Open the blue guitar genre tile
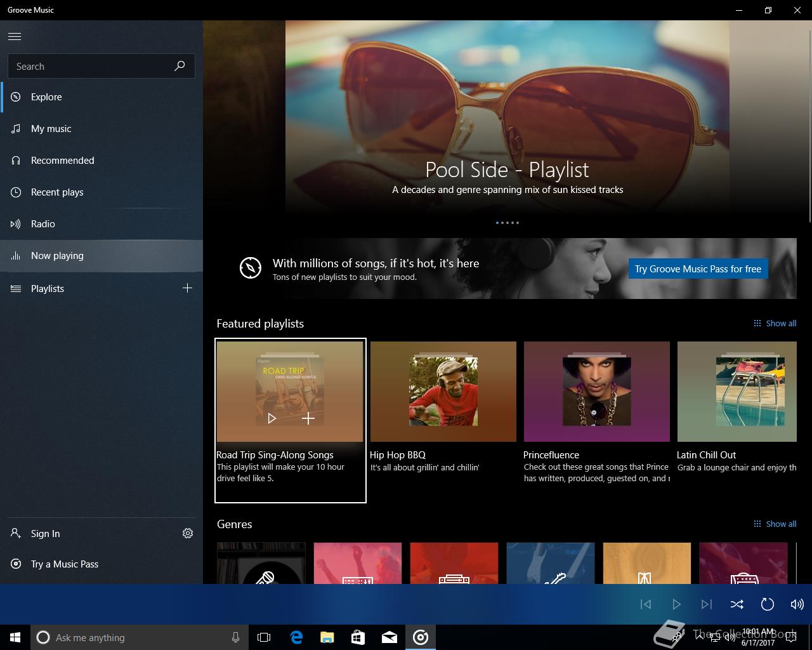The image size is (812, 650). pyautogui.click(x=551, y=563)
